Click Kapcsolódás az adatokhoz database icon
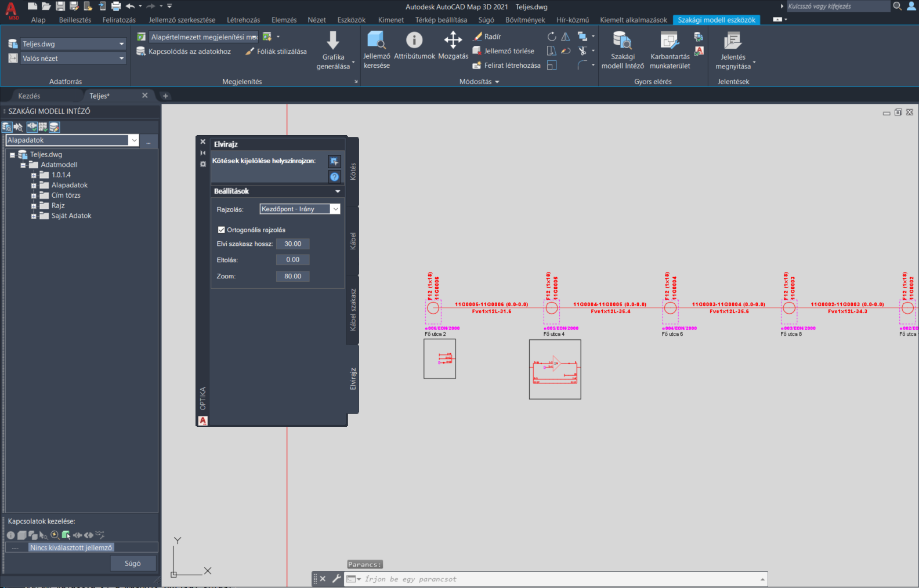Viewport: 919px width, 588px height. pos(140,52)
